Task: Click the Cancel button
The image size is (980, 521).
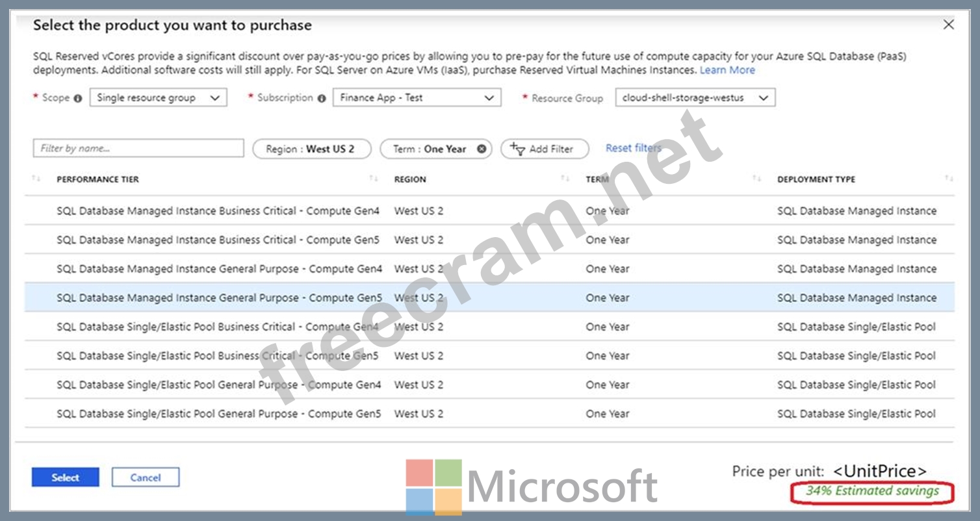Action: tap(145, 477)
